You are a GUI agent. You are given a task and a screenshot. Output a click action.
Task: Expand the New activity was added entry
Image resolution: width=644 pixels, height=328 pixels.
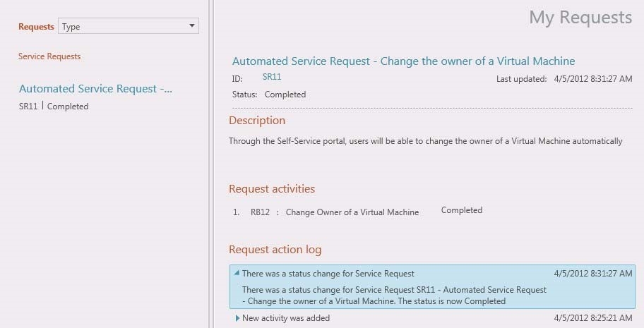point(237,318)
